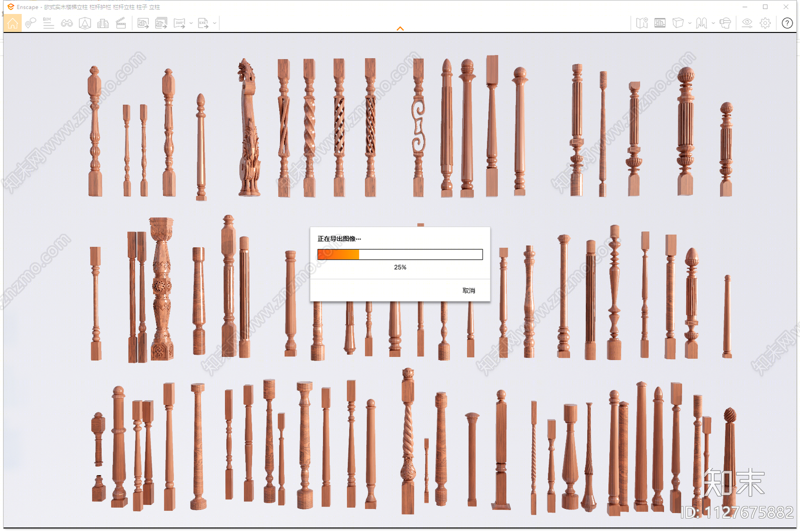800x532 pixels.
Task: Expand the cube rendering style dropdown
Action: click(689, 23)
